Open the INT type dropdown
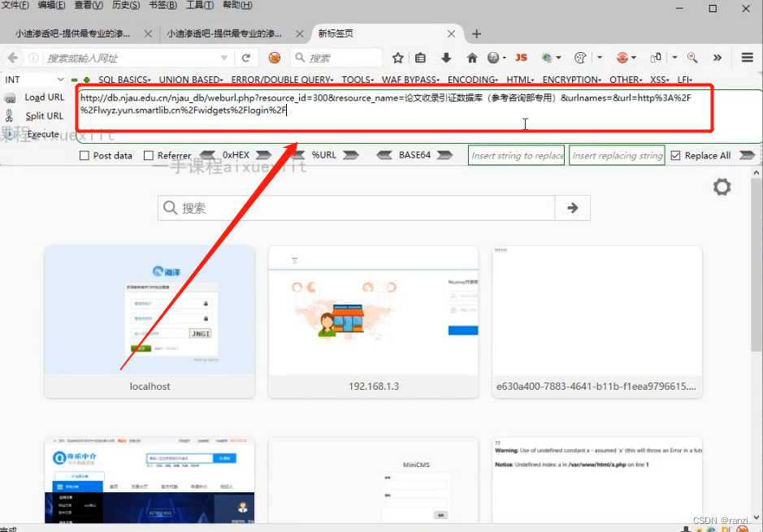Image resolution: width=763 pixels, height=532 pixels. [34, 80]
